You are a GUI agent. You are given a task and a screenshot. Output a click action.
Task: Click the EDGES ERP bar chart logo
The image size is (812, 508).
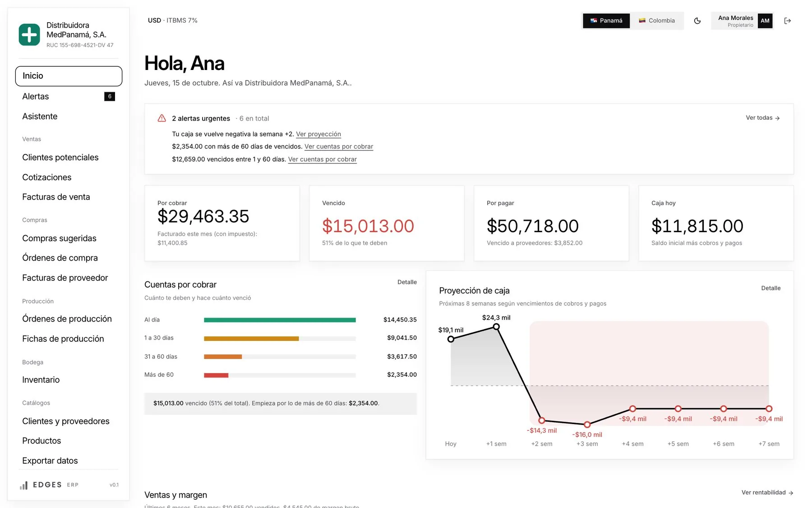point(23,485)
